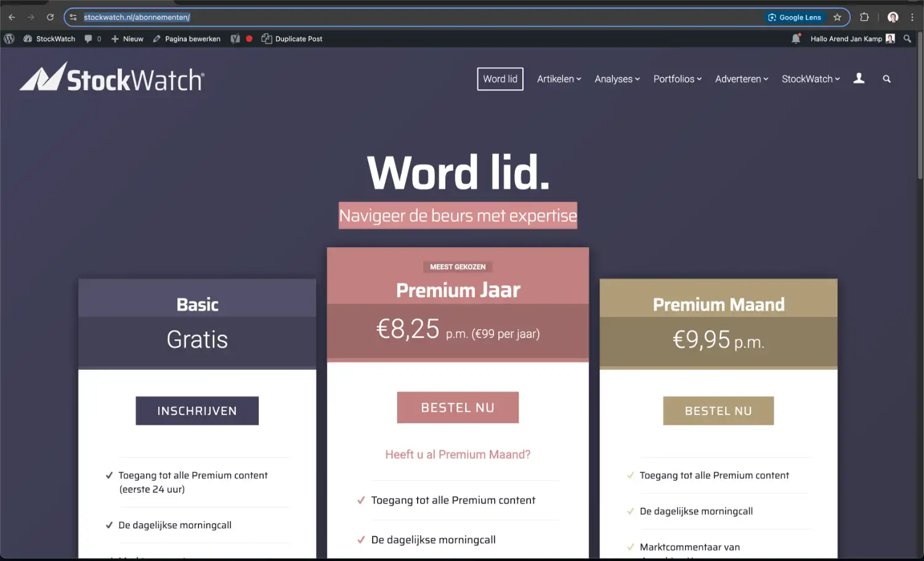Click the Gratis price label

point(197,340)
